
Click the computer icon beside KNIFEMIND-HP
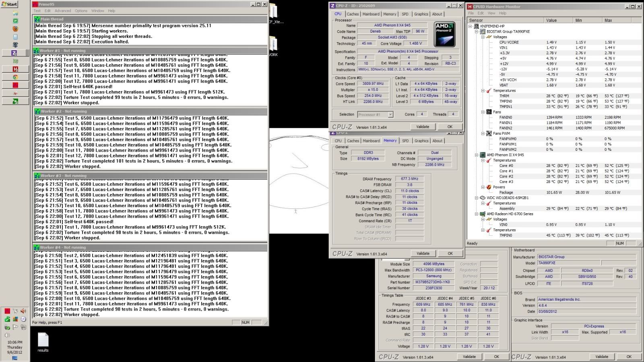click(x=476, y=26)
